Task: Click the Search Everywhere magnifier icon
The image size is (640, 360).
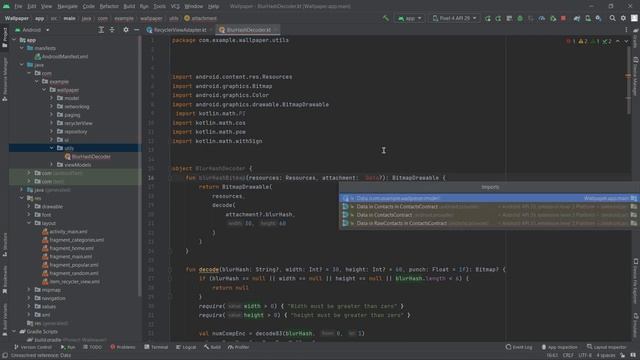Action: 612,18
